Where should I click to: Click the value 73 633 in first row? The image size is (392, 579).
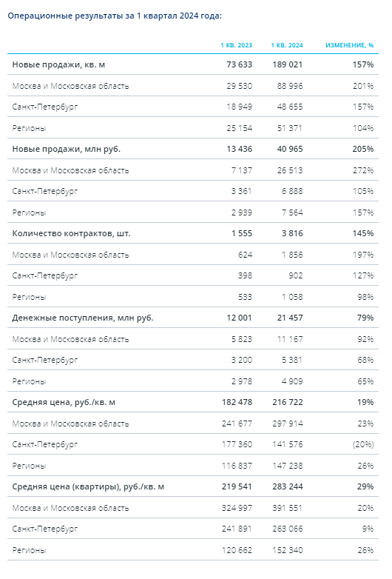click(240, 64)
